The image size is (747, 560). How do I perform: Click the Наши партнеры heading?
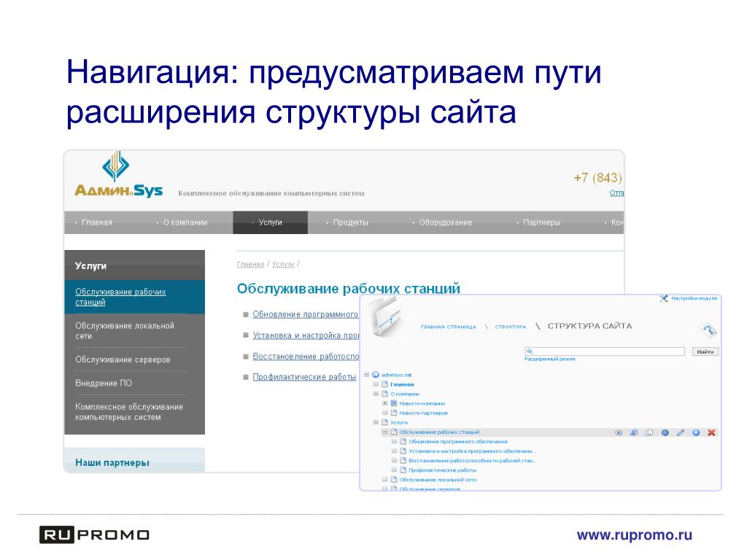[x=112, y=462]
